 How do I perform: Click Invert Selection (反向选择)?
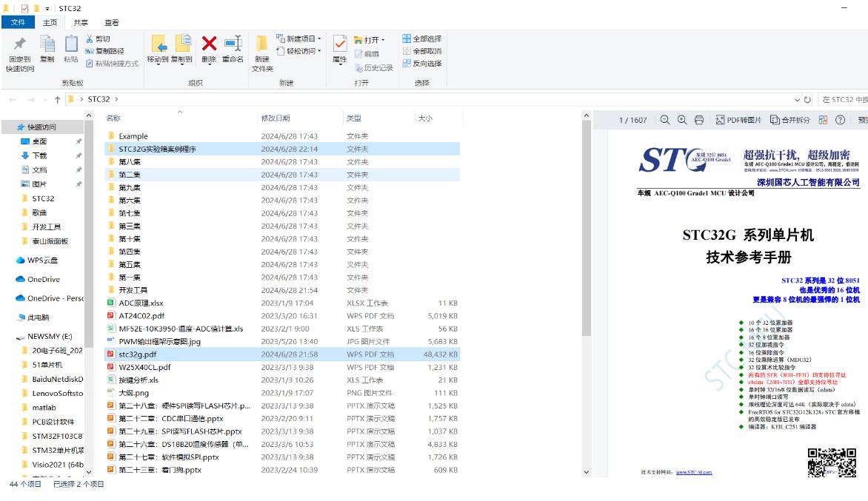(x=422, y=64)
